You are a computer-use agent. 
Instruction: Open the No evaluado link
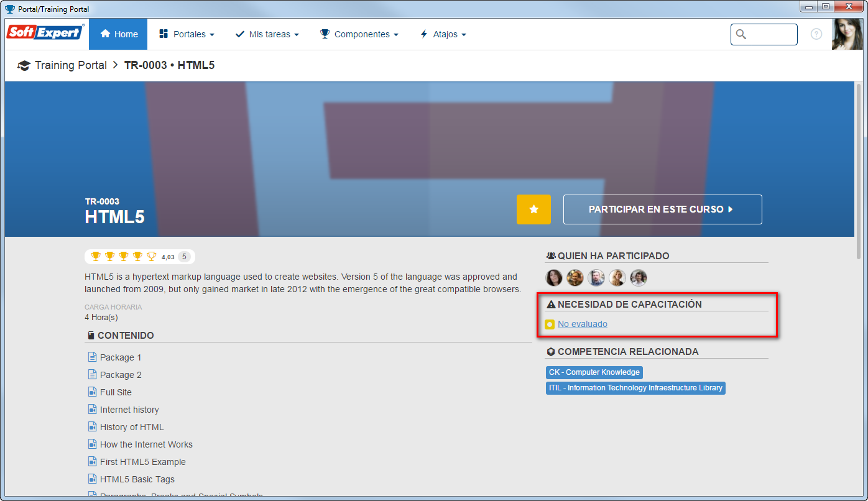tap(583, 324)
